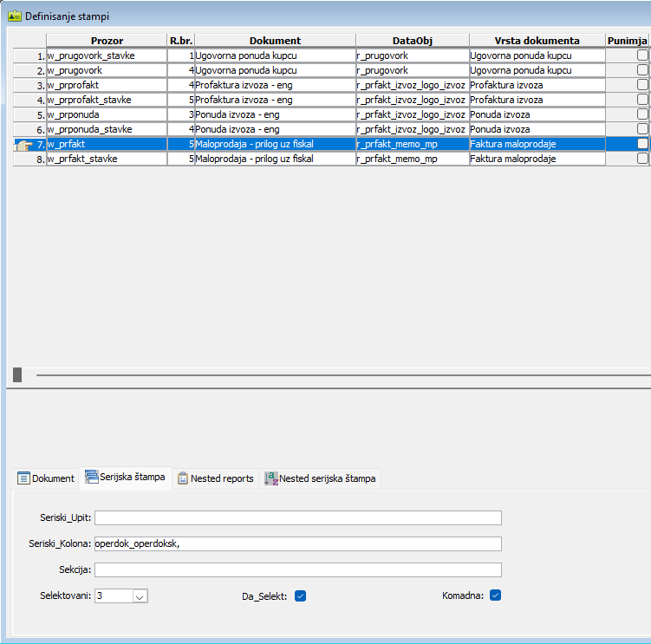This screenshot has height=644, width=651.
Task: Click r_prfakt_izvoz_logo_izvoz in row 4
Action: click(411, 100)
